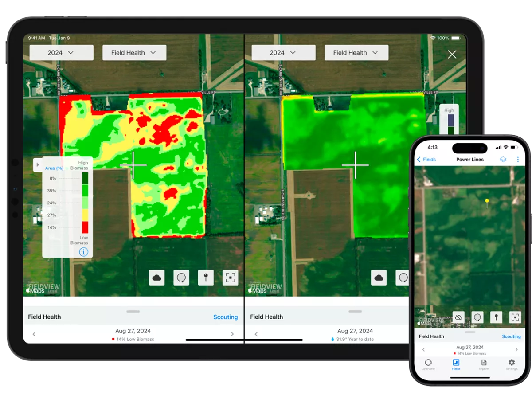Image resolution: width=532 pixels, height=399 pixels.
Task: Tap the left iPad map crosshair
Action: [133, 165]
